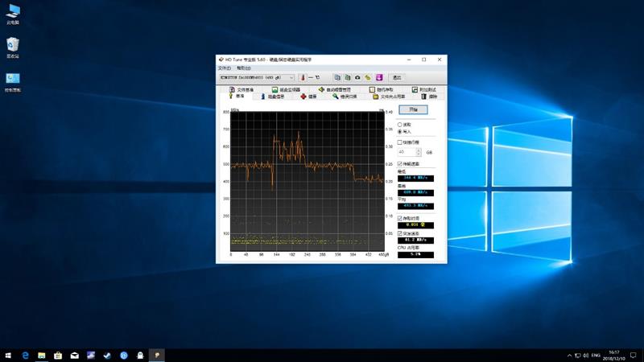The height and width of the screenshot is (362, 644).
Task: Toggle the Burst rate checkbox
Action: click(399, 233)
